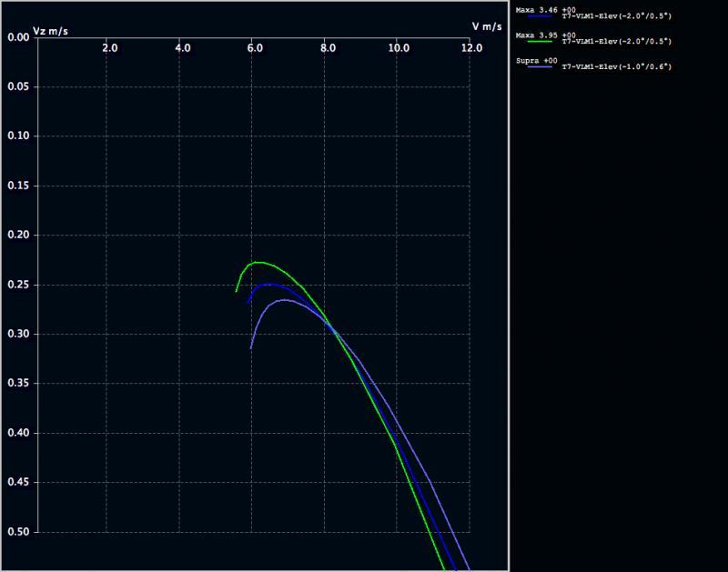Image resolution: width=728 pixels, height=572 pixels.
Task: Select the T7-VLM1-Elev polar label under Maxa 3.95
Action: [616, 42]
